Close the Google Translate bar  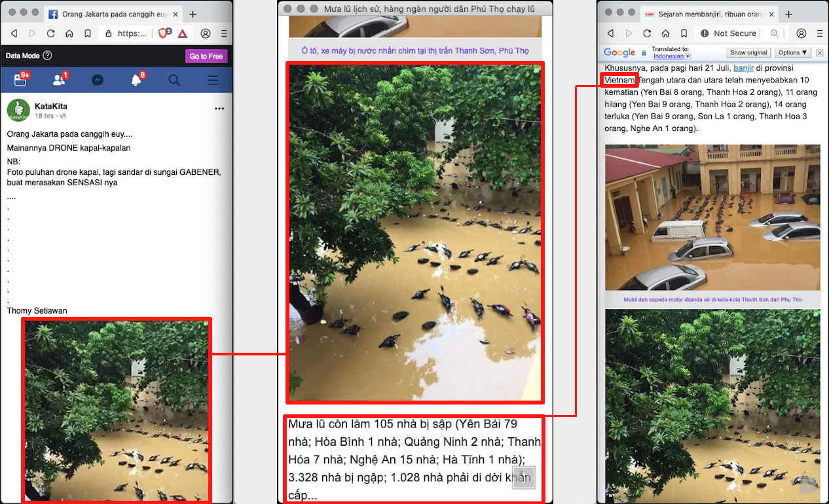(x=819, y=53)
